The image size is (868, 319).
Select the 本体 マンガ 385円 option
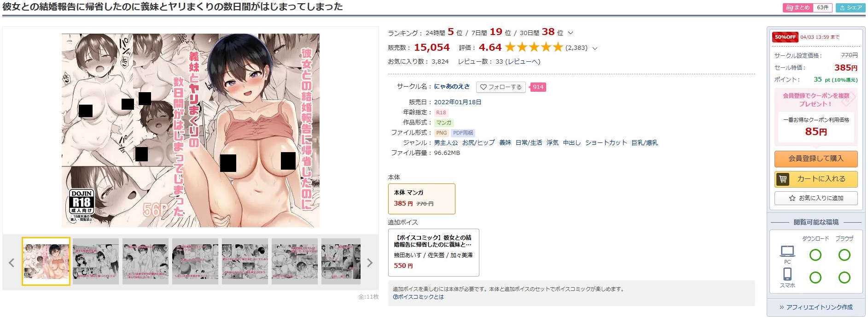coord(421,199)
